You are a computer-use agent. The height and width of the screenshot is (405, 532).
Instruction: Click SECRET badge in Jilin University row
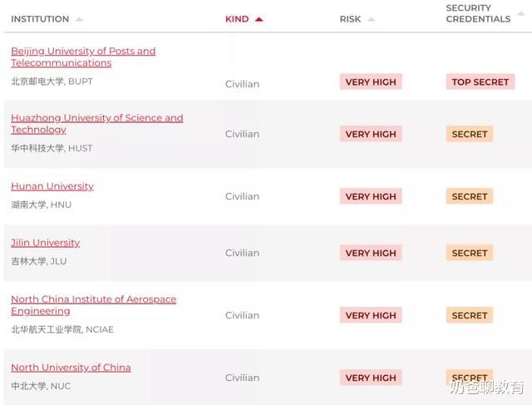(470, 253)
